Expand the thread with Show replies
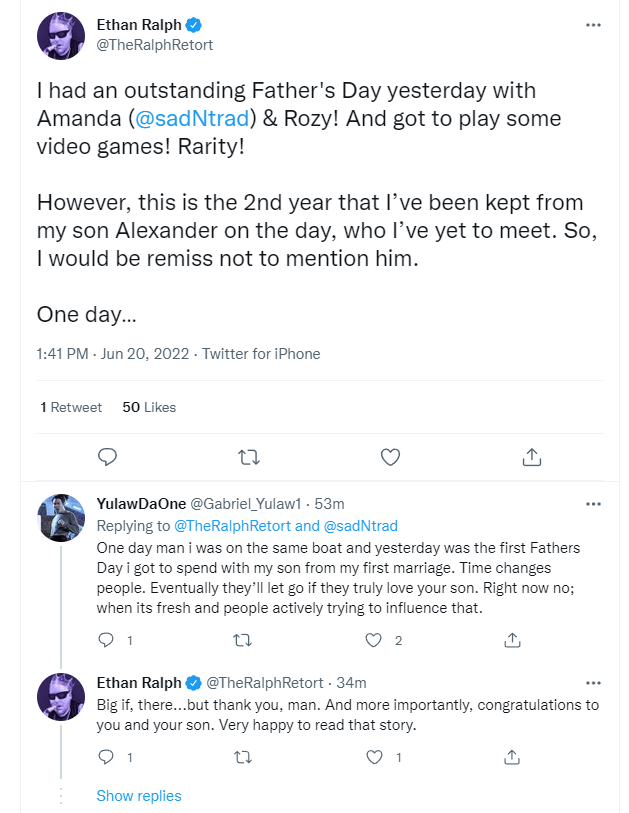The height and width of the screenshot is (813, 629). point(139,795)
